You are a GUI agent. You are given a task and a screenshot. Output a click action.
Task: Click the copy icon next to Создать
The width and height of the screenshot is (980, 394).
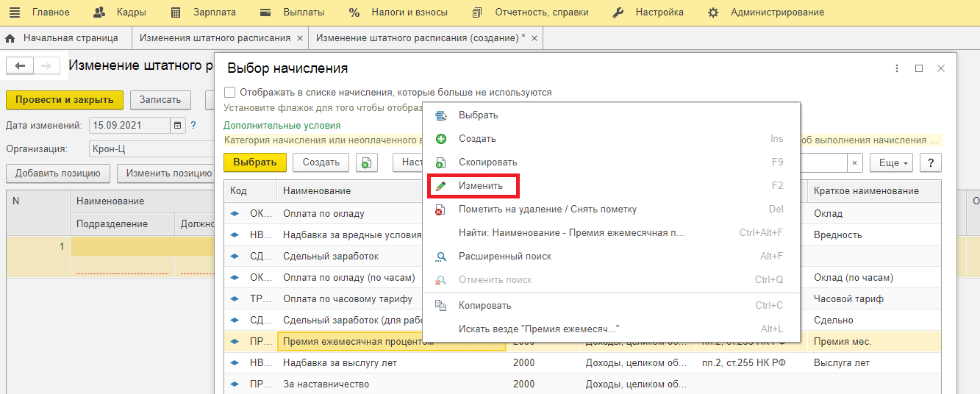coord(366,162)
